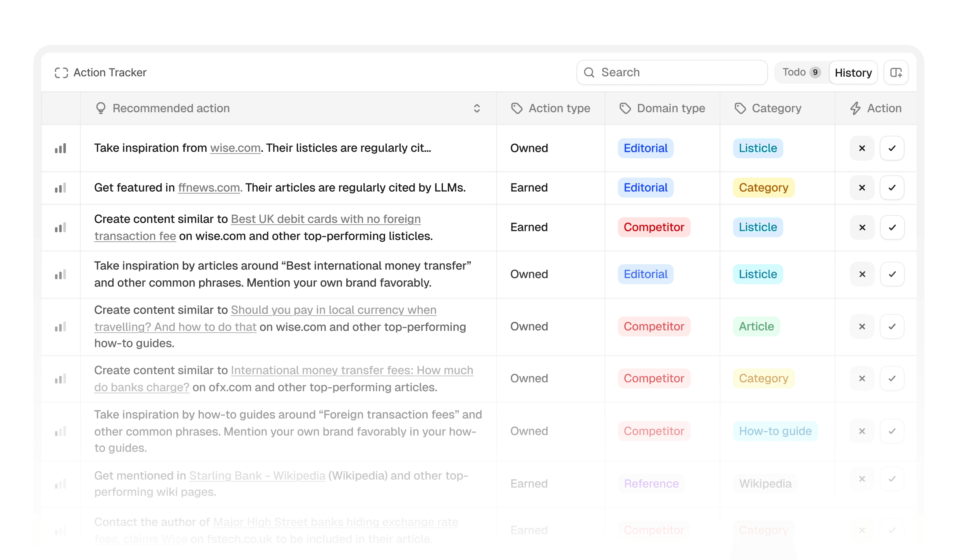Open the ffnews.com link
This screenshot has height=560, width=957.
tap(209, 187)
